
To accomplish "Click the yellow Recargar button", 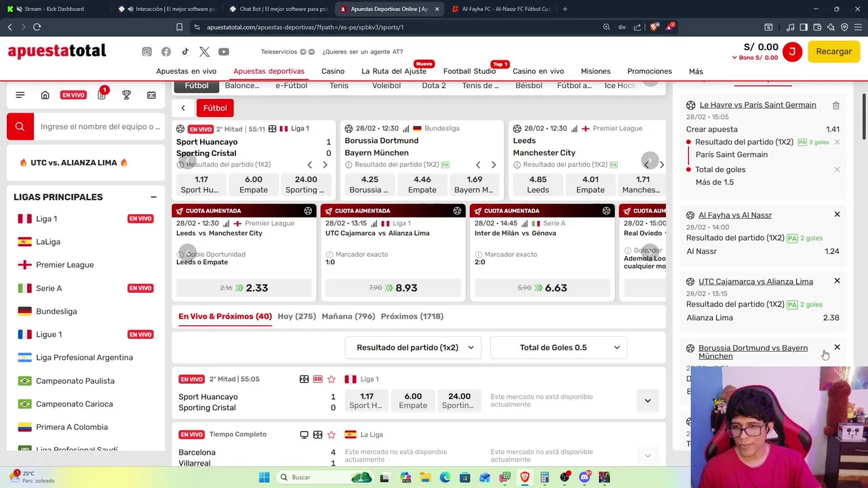I will point(834,52).
